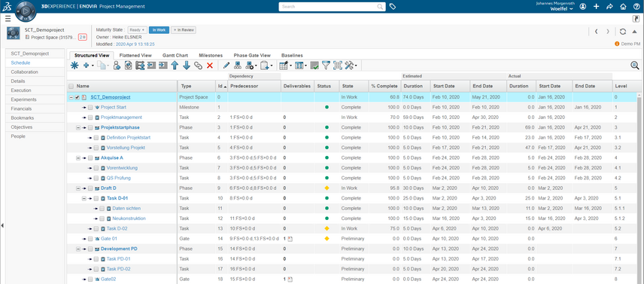Viewport: 644px width, 284px height.
Task: Move the task up with the arrow
Action: (175, 66)
